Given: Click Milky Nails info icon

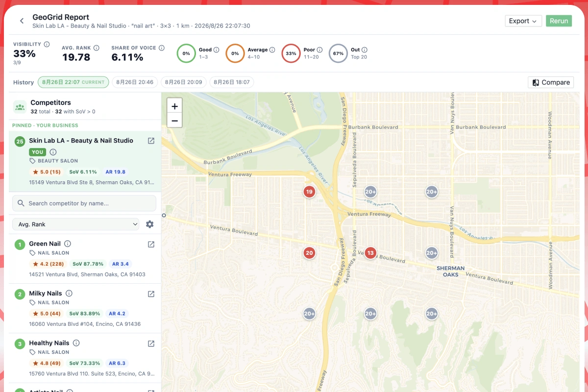Looking at the screenshot, I should (69, 293).
